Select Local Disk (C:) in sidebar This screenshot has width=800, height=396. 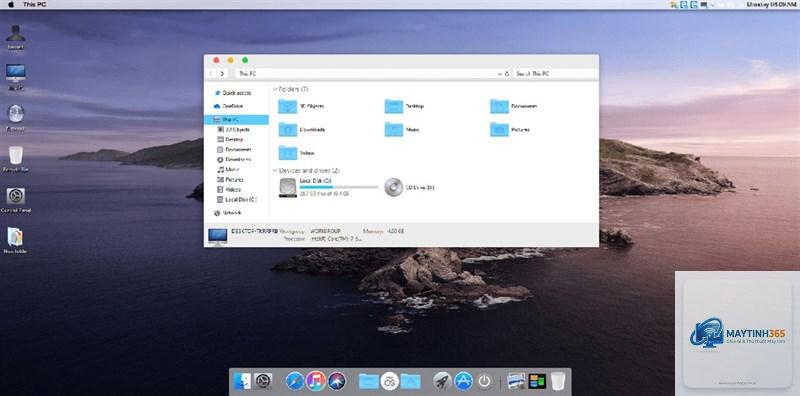(236, 200)
